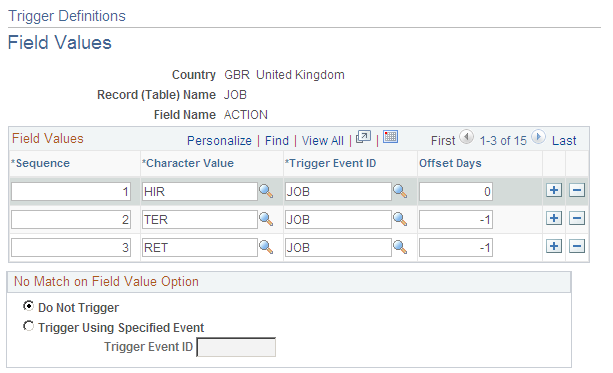Delete the RET row with minus button
Image resolution: width=613 pixels, height=373 pixels.
(x=577, y=246)
